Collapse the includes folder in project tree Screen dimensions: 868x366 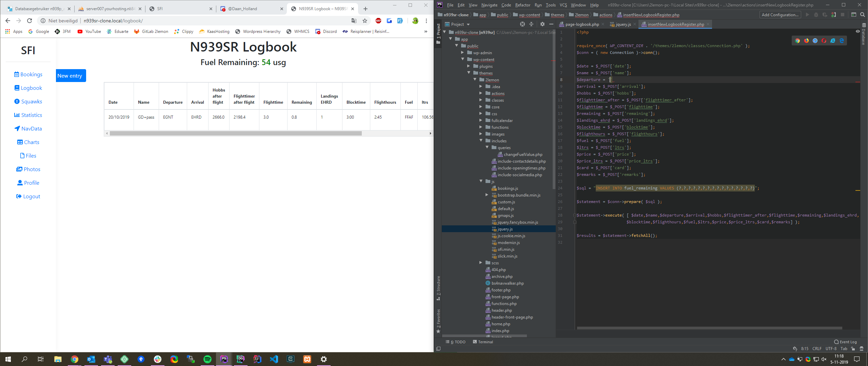(x=481, y=141)
